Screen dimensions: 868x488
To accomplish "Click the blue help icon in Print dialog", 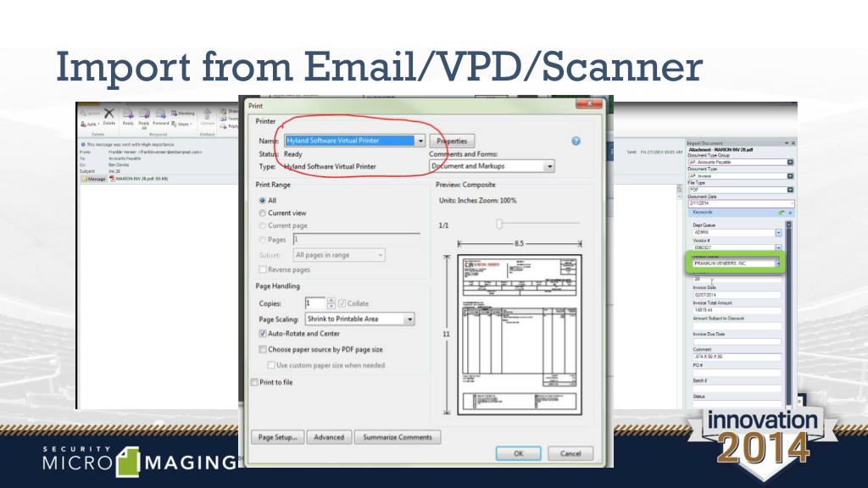I will tap(576, 141).
